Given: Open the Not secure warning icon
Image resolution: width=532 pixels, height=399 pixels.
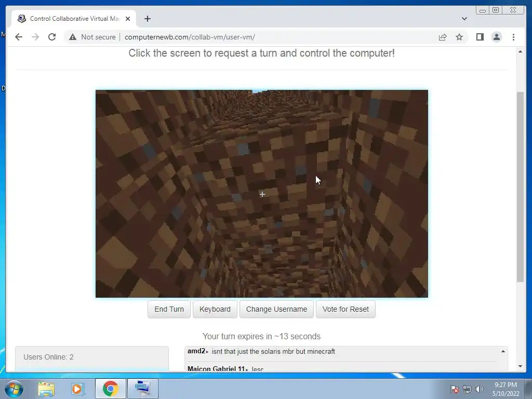Looking at the screenshot, I should (73, 37).
